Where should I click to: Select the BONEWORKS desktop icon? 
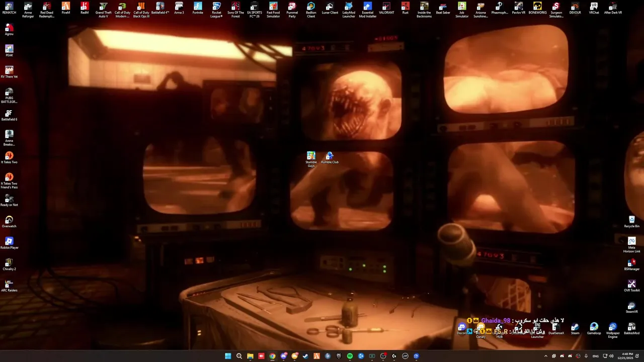[x=537, y=9]
